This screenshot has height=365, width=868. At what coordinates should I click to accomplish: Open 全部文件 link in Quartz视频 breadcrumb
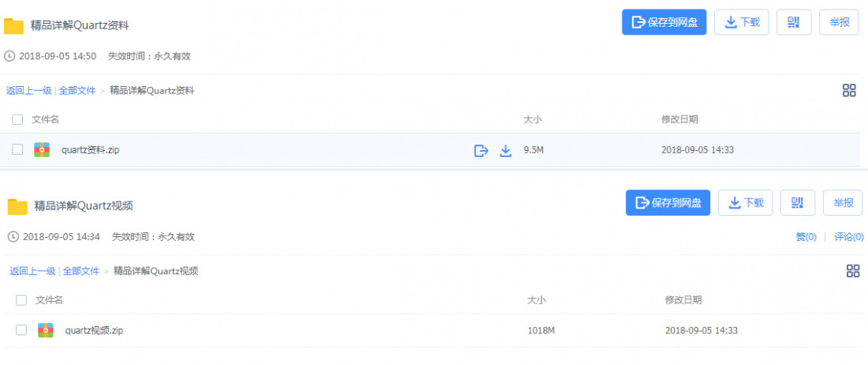click(80, 272)
